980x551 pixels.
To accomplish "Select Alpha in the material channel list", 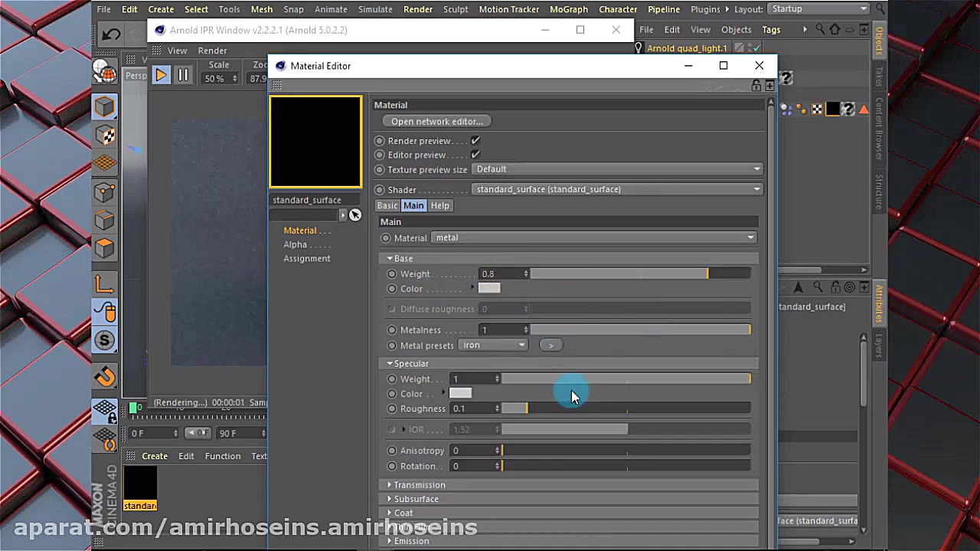I will 296,245.
